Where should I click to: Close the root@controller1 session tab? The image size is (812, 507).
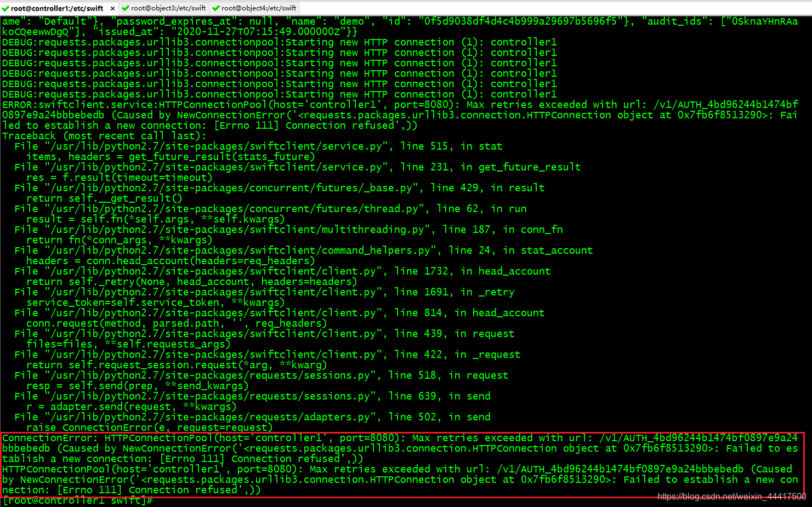(112, 8)
